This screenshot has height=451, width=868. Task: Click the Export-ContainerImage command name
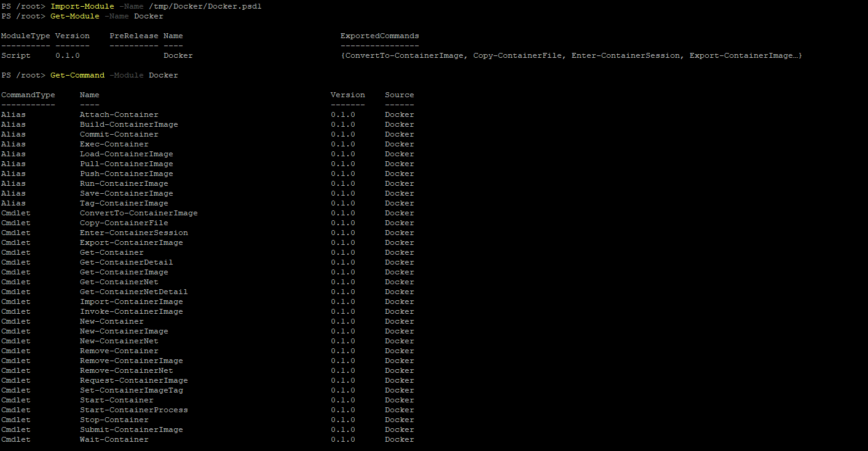point(131,242)
